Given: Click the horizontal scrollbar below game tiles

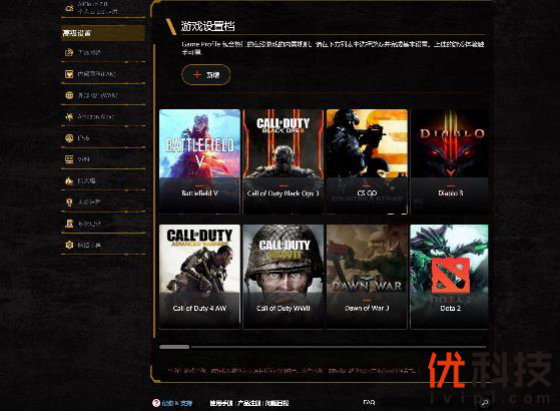Looking at the screenshot, I should click(x=322, y=347).
